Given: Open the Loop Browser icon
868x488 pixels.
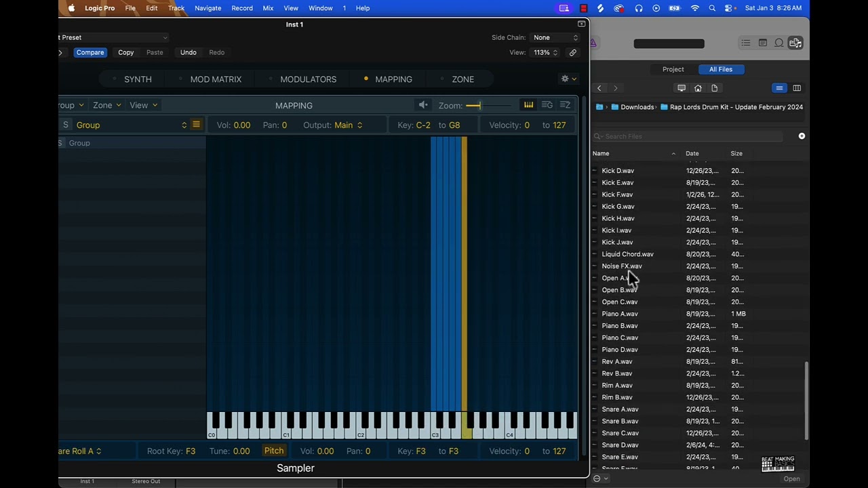Looking at the screenshot, I should point(779,43).
